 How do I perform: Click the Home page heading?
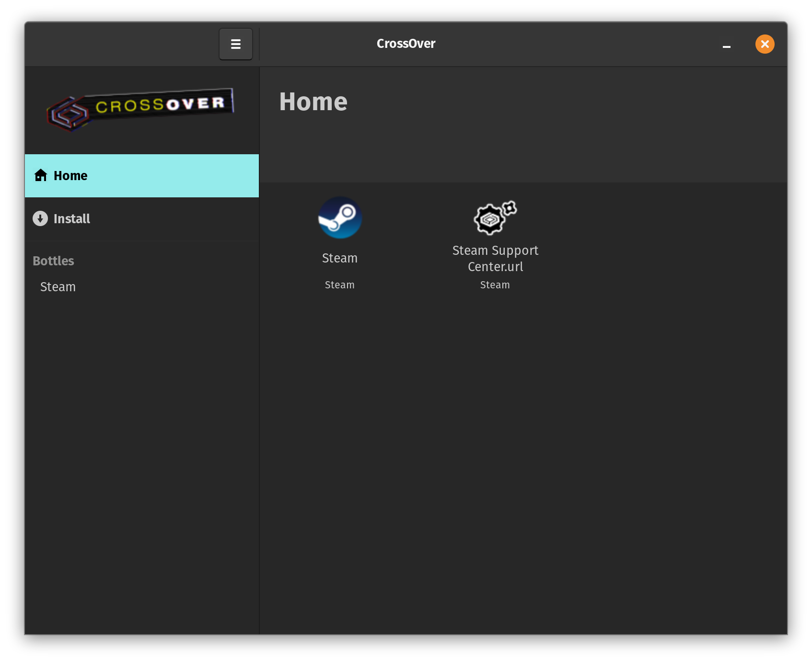[313, 102]
